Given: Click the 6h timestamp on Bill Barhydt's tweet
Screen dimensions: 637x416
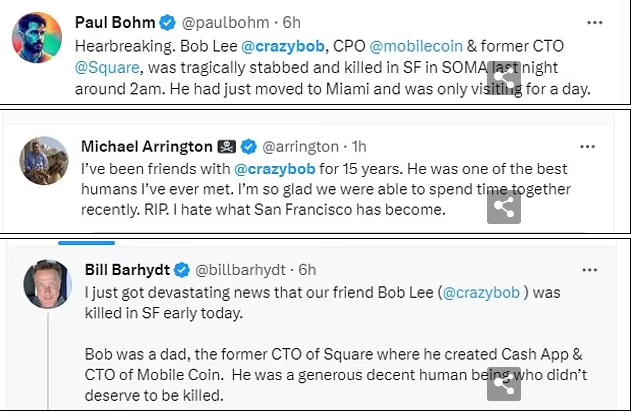Looking at the screenshot, I should (x=307, y=269).
